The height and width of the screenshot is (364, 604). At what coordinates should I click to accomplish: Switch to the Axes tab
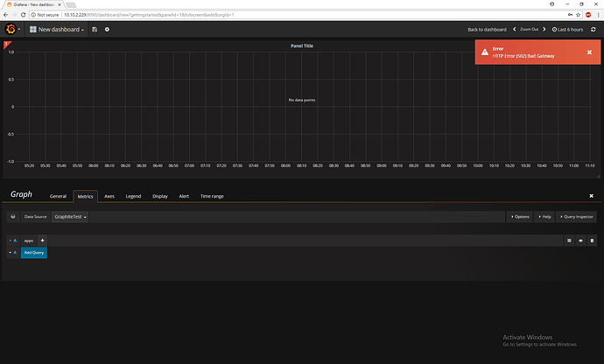(x=109, y=196)
